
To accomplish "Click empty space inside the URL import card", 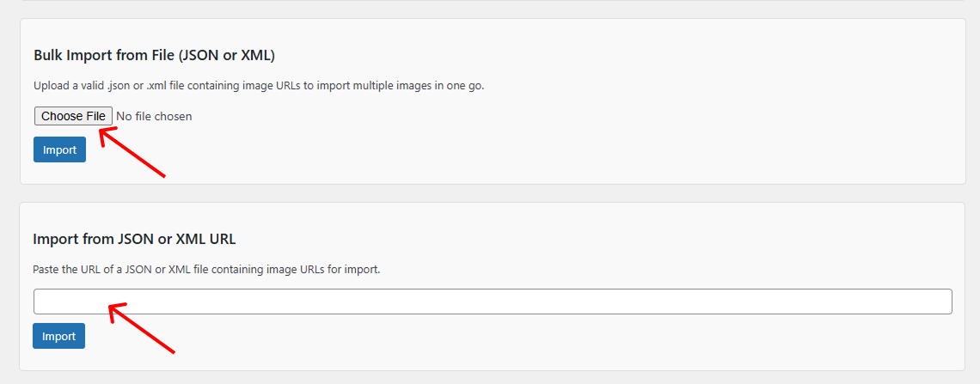I will [x=562, y=337].
